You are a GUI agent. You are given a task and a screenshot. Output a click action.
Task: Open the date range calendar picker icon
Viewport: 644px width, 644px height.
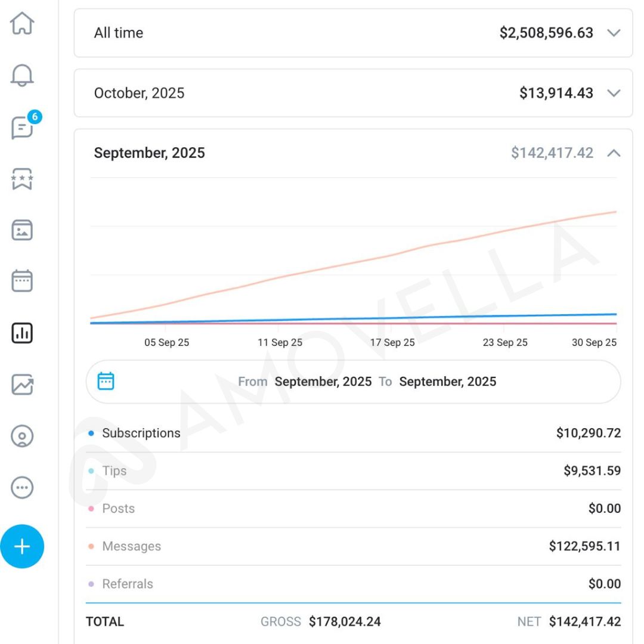point(106,381)
